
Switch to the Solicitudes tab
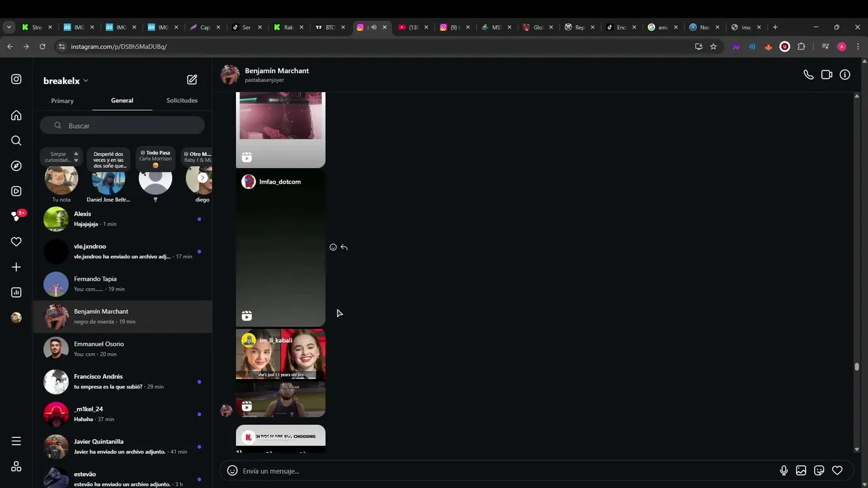pos(182,100)
